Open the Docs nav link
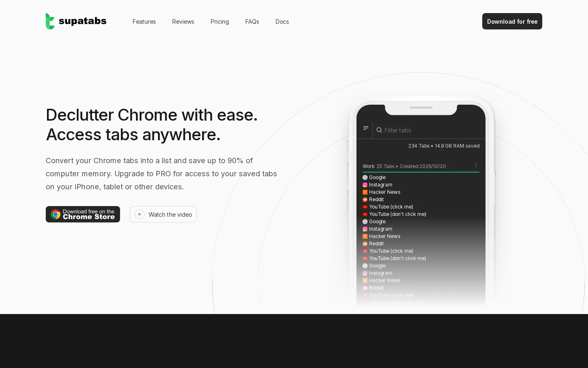Viewport: 588px width, 368px height. pyautogui.click(x=282, y=22)
